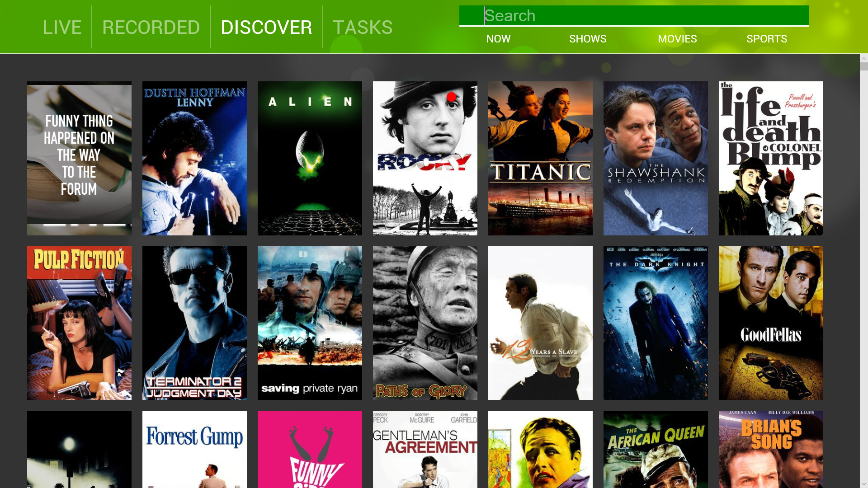Switch to the LIVE section
The height and width of the screenshot is (488, 868).
click(x=62, y=27)
